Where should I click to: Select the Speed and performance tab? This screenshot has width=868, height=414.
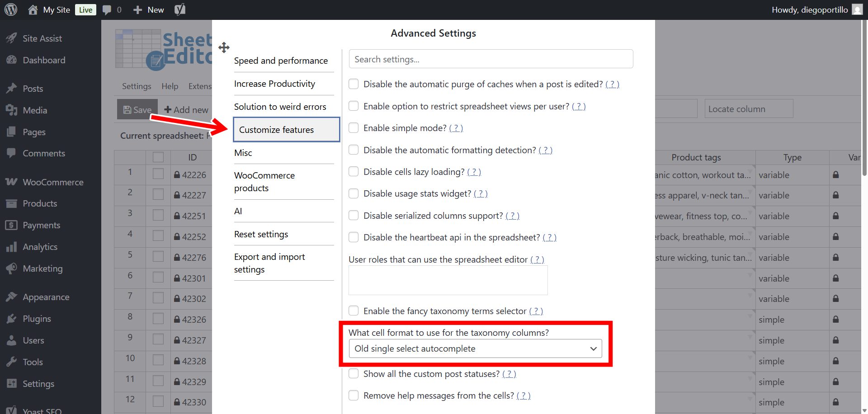tap(281, 61)
